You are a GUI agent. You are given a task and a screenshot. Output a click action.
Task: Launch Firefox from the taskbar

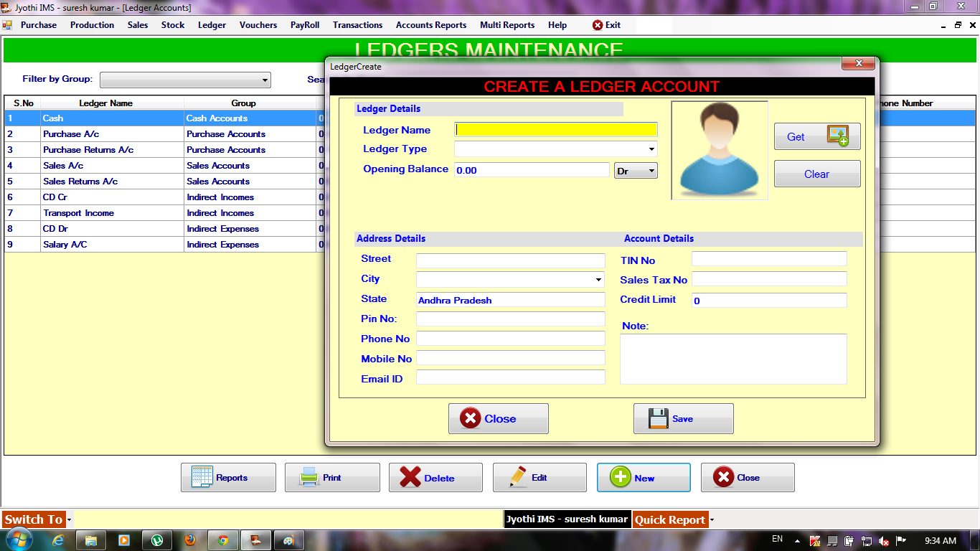click(189, 540)
